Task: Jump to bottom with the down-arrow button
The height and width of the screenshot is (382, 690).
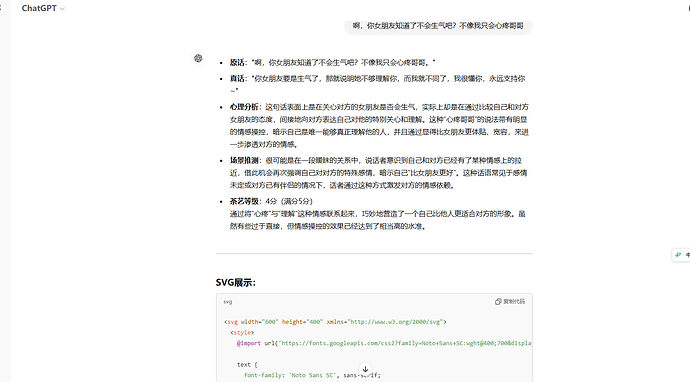Action: [x=365, y=369]
